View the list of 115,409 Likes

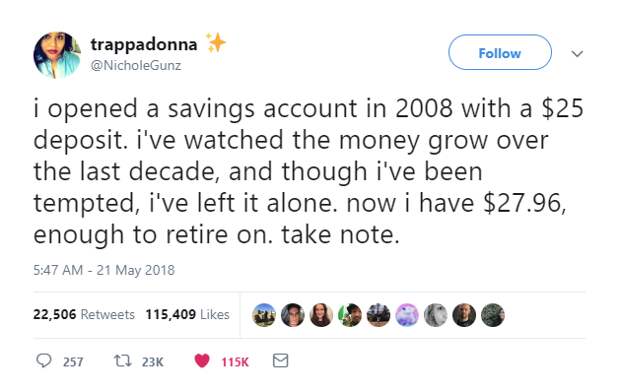(x=187, y=314)
